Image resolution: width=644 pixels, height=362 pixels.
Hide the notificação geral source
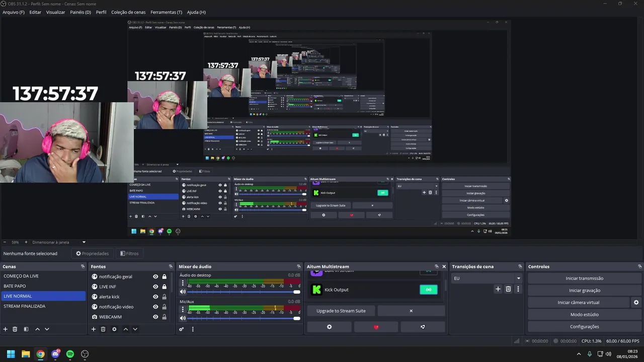pos(155,277)
